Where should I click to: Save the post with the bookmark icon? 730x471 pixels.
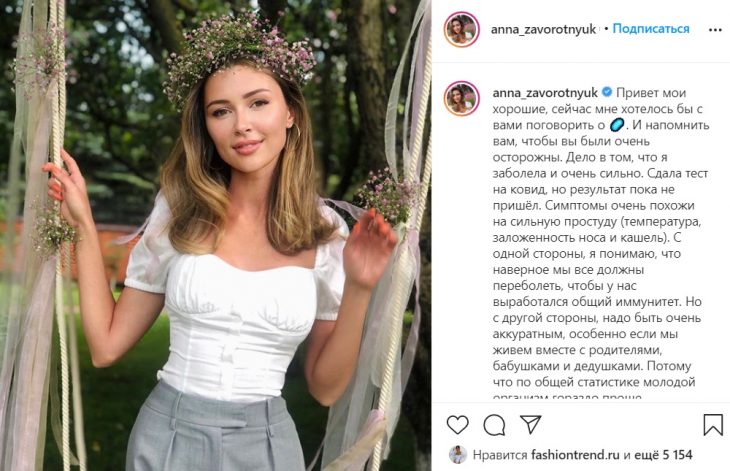pos(713,424)
